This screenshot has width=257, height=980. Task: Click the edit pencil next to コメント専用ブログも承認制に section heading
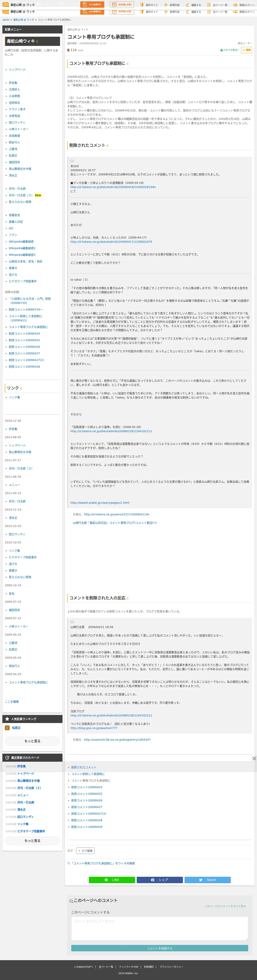(127, 64)
